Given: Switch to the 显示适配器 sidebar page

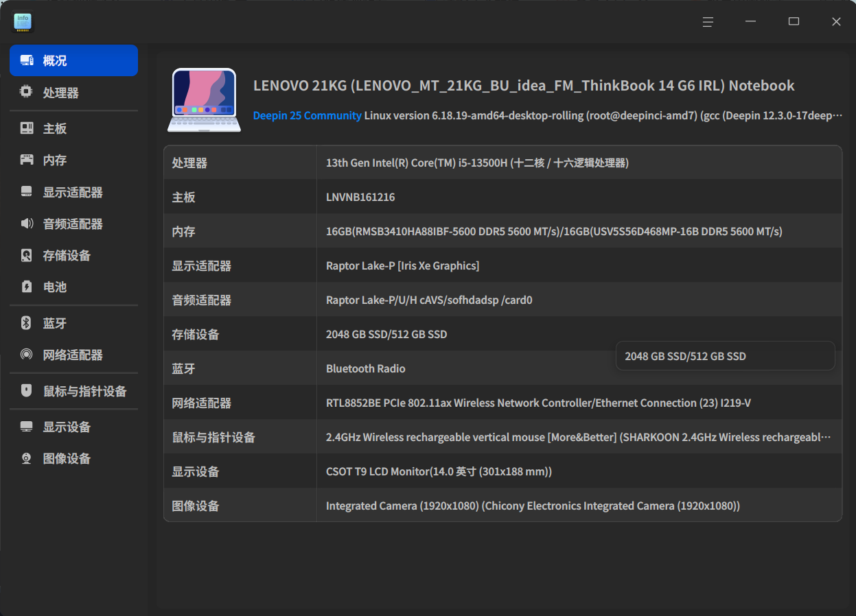Looking at the screenshot, I should (x=73, y=192).
